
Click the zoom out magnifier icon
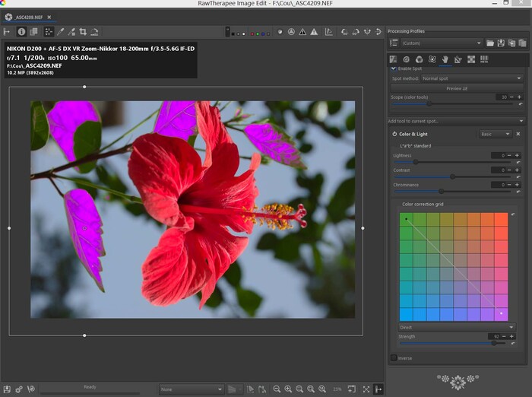tap(277, 389)
